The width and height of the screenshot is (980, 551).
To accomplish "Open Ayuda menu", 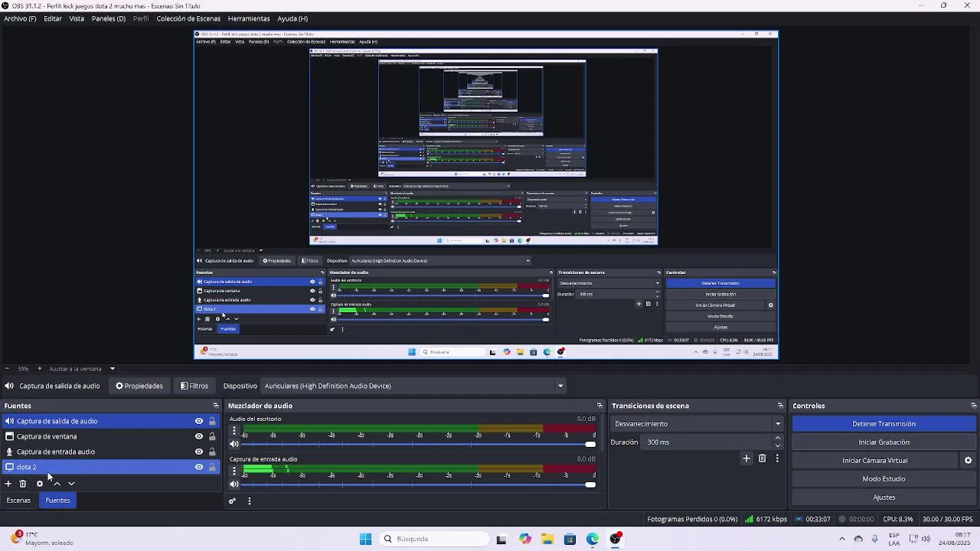I will (292, 18).
